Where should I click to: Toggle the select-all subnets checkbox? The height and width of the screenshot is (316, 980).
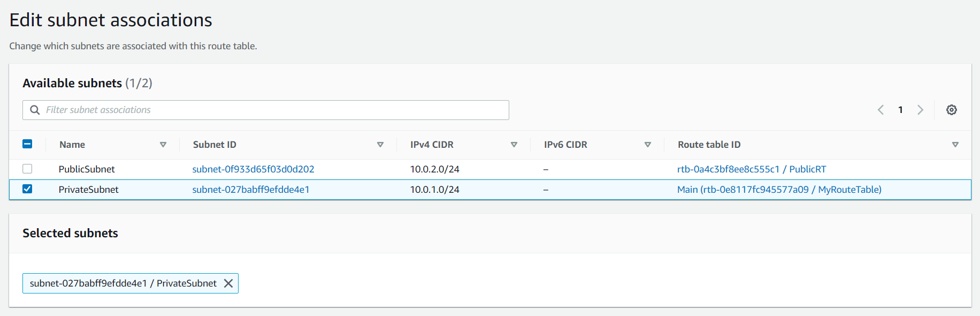[x=27, y=144]
